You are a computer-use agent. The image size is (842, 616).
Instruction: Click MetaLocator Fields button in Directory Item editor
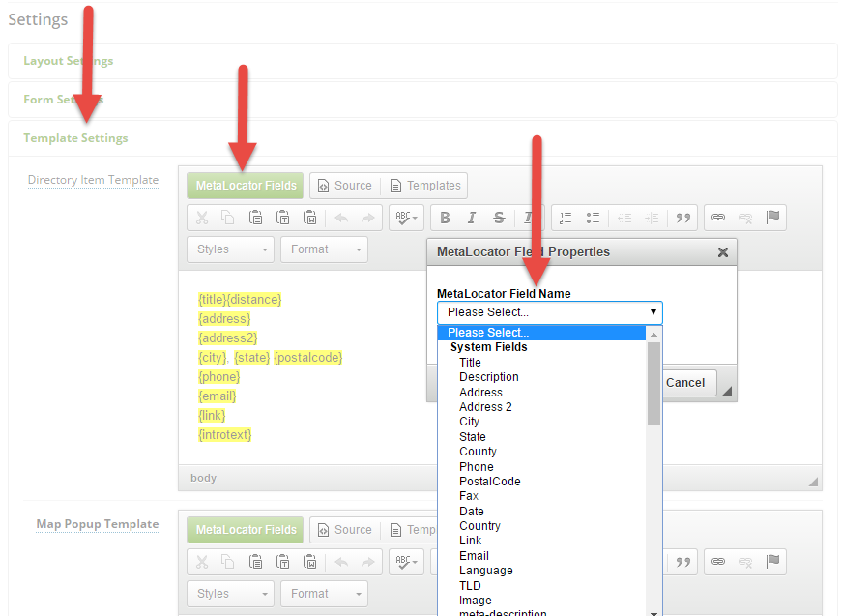[x=246, y=186]
